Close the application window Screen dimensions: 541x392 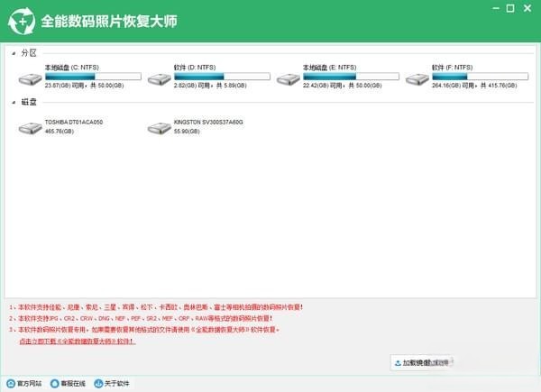coord(527,8)
